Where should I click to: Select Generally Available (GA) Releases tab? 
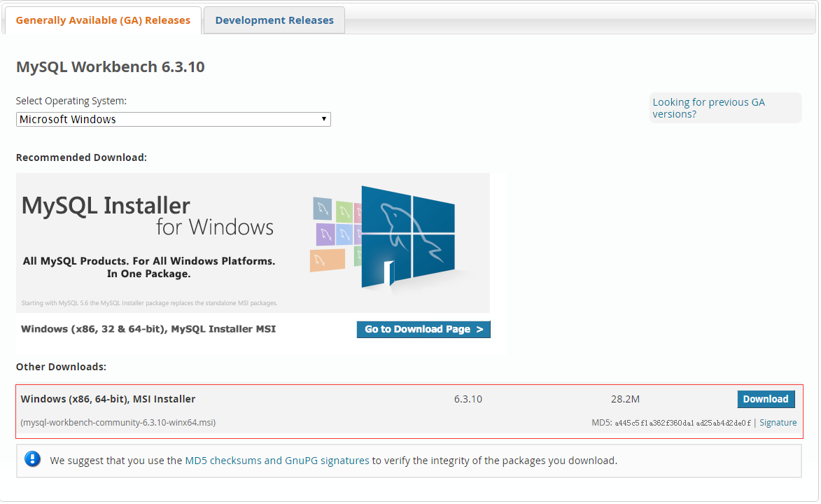pyautogui.click(x=103, y=20)
